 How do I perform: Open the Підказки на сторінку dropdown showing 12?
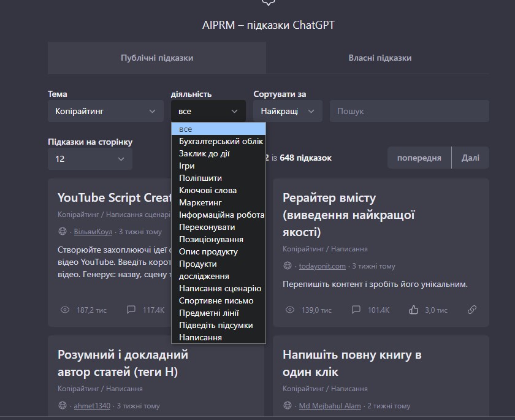(90, 159)
